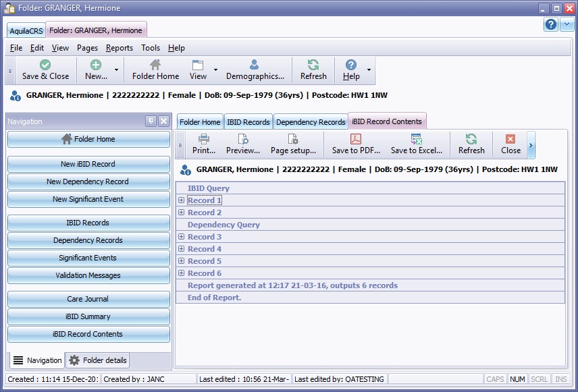The height and width of the screenshot is (392, 578).
Task: Switch to the Folder details bottom tab
Action: [98, 360]
